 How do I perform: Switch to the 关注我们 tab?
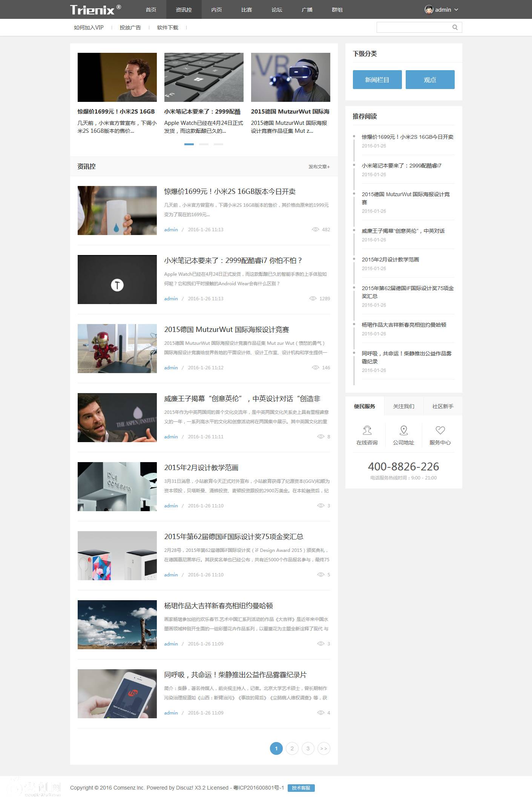[x=403, y=406]
